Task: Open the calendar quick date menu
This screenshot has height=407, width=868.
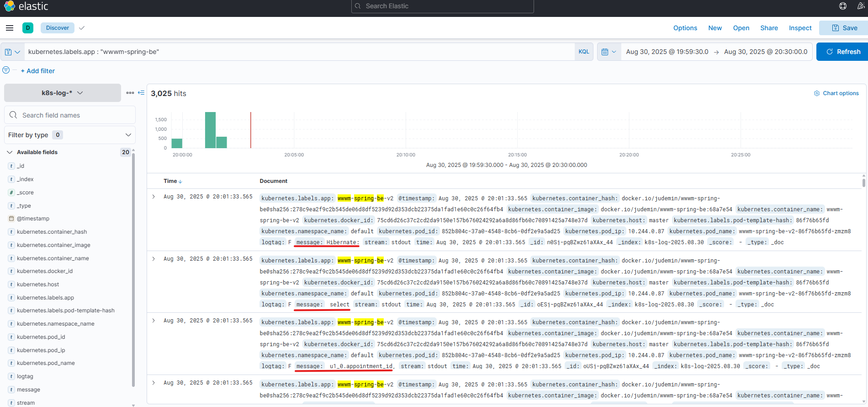Action: point(609,52)
